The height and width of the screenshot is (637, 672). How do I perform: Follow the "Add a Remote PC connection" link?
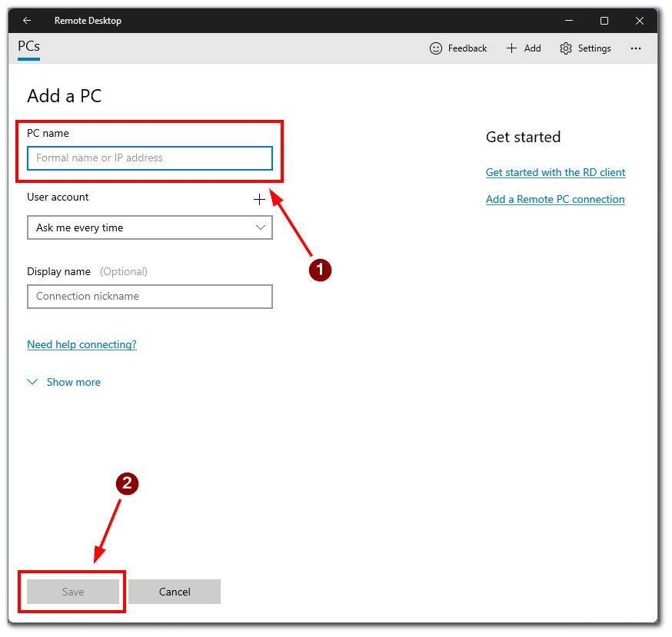click(x=554, y=199)
